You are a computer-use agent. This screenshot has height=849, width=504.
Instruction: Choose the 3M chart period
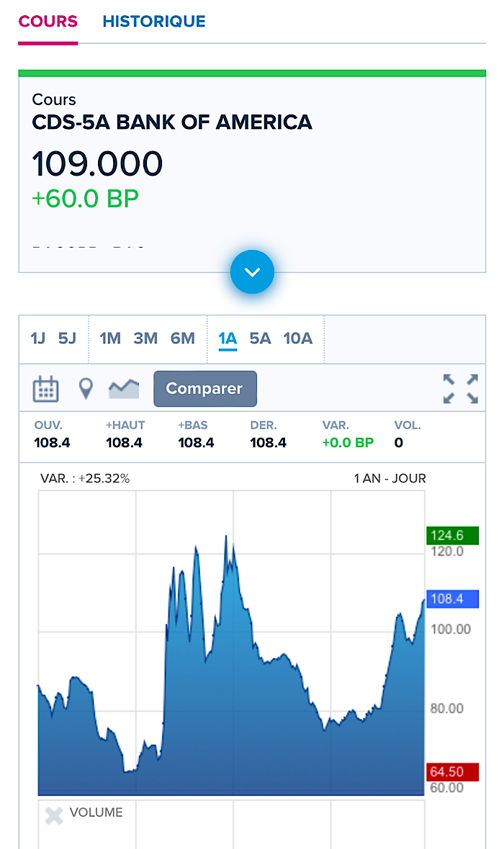(145, 338)
